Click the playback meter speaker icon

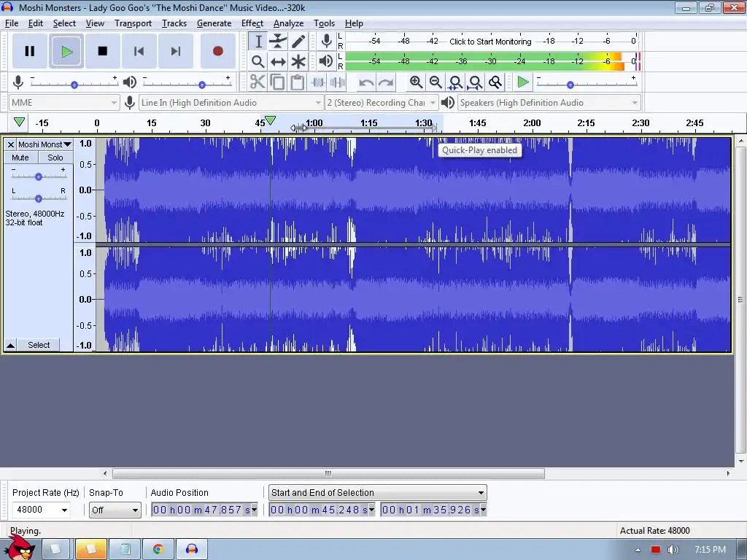pyautogui.click(x=326, y=61)
